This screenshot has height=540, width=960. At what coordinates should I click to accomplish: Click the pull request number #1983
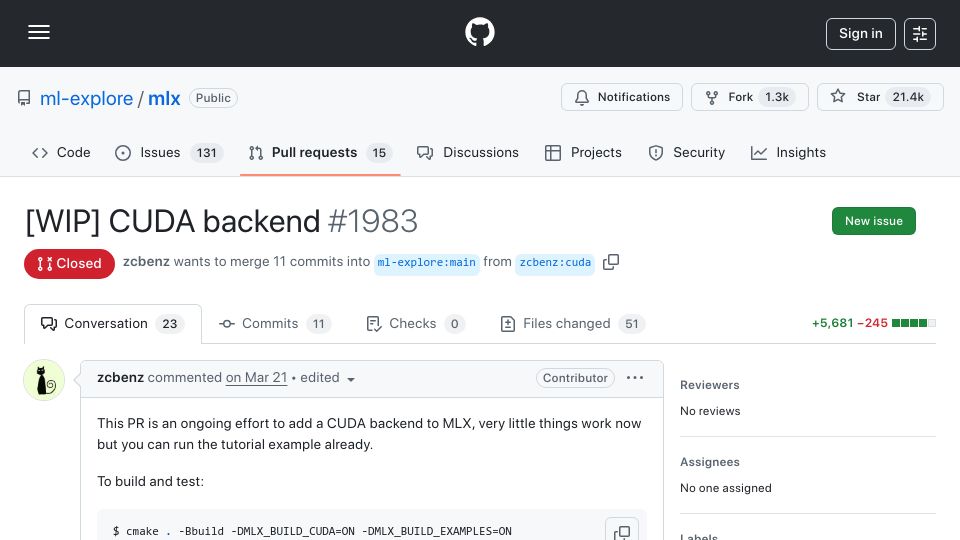click(x=373, y=221)
